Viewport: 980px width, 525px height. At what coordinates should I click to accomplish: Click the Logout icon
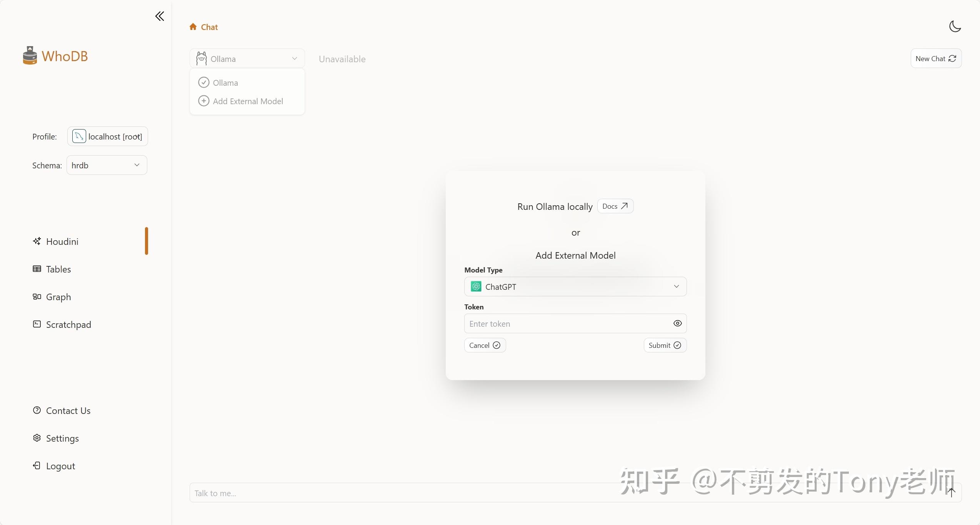[x=37, y=466]
